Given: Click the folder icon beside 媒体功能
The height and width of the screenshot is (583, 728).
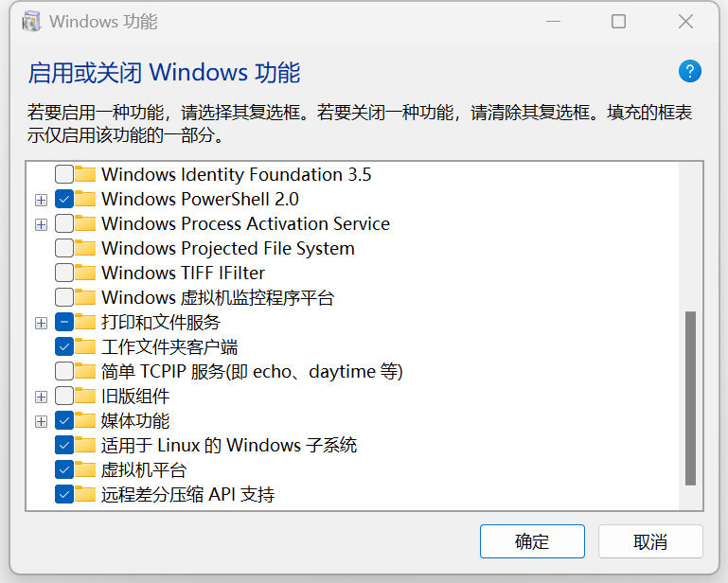Looking at the screenshot, I should 86,420.
